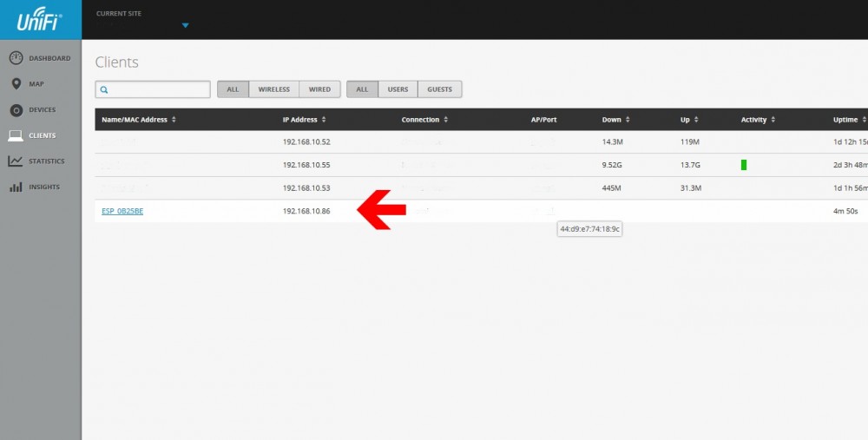Open the Dashboard icon in sidebar
Image resolution: width=868 pixels, height=440 pixels.
pyautogui.click(x=16, y=58)
